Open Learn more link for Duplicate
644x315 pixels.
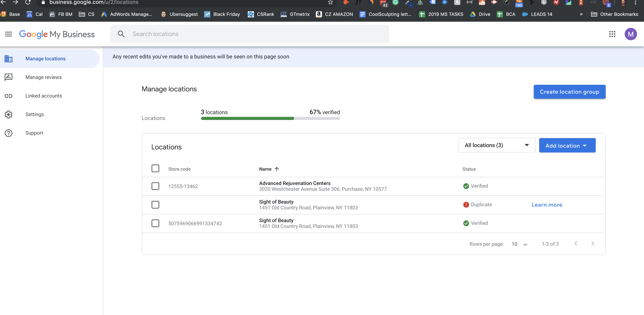[547, 205]
